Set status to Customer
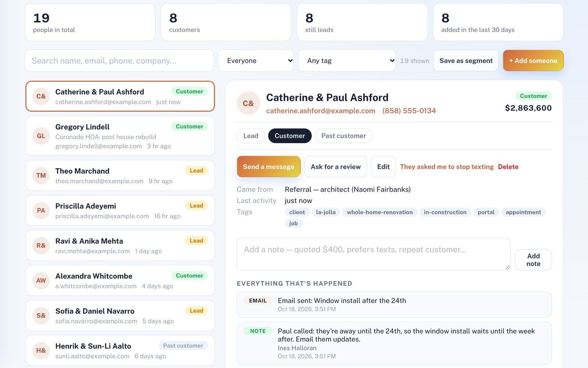This screenshot has width=588, height=368. (290, 136)
